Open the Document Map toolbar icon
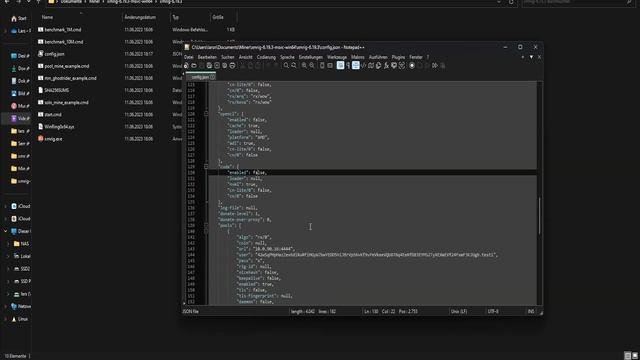640x360 pixels. pos(371,65)
